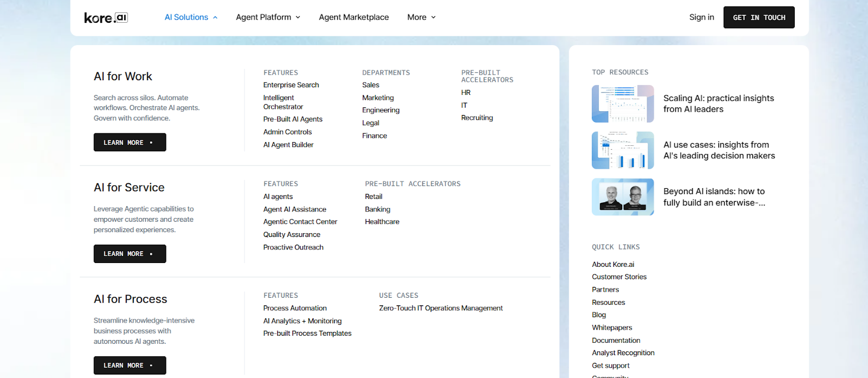
Task: Open Blog quick link
Action: [x=599, y=315]
